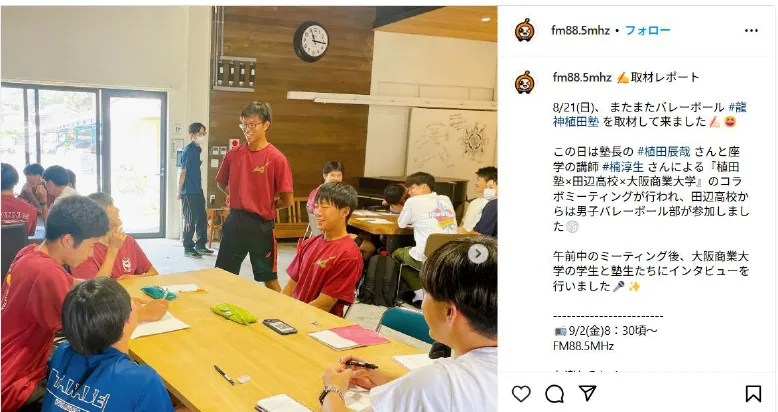Open fm88.5mhz username in caption

coord(582,77)
